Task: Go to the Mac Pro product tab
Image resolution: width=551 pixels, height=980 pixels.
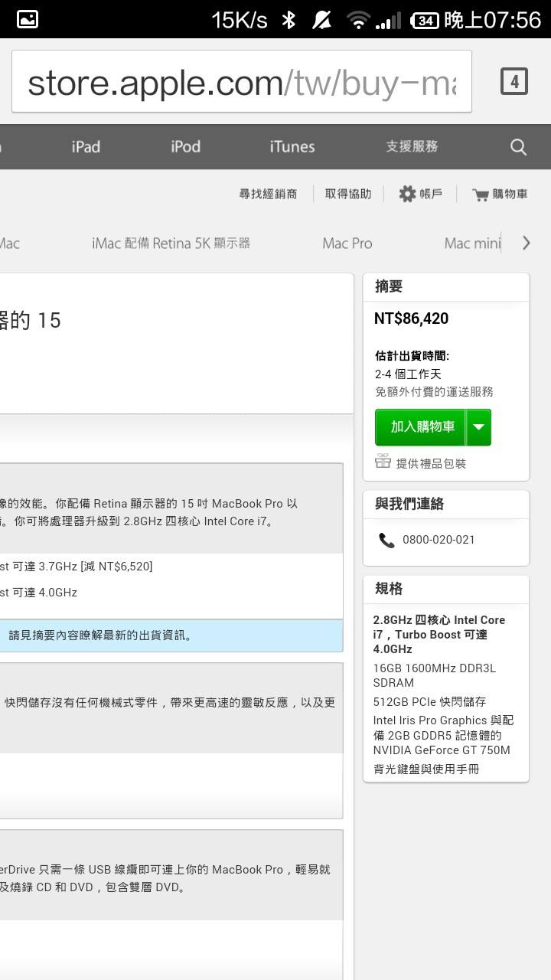Action: click(x=347, y=243)
